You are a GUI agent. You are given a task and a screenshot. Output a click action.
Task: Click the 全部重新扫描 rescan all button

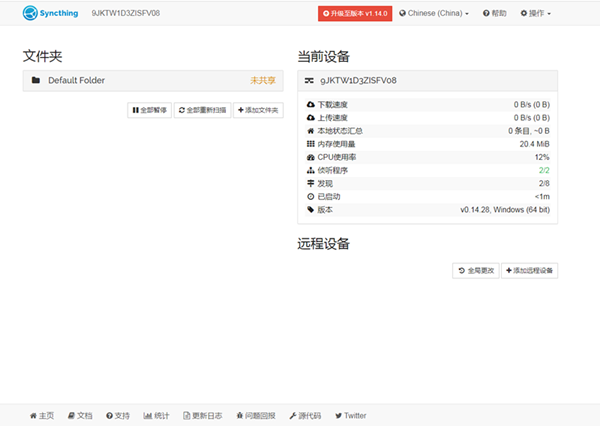coord(203,110)
